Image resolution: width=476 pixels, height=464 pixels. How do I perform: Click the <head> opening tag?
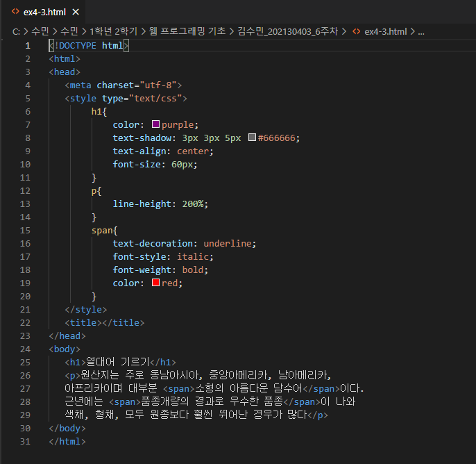pyautogui.click(x=65, y=72)
